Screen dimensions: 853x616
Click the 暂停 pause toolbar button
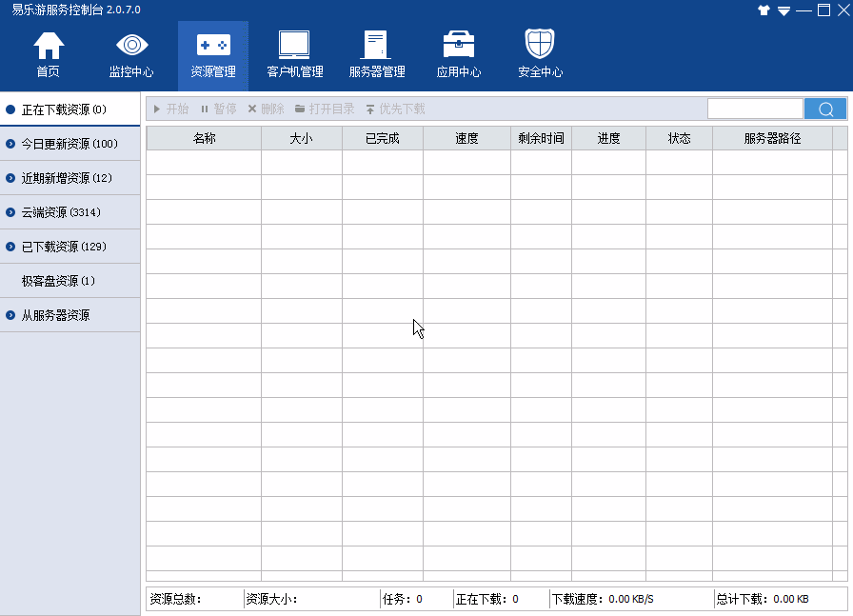[219, 109]
